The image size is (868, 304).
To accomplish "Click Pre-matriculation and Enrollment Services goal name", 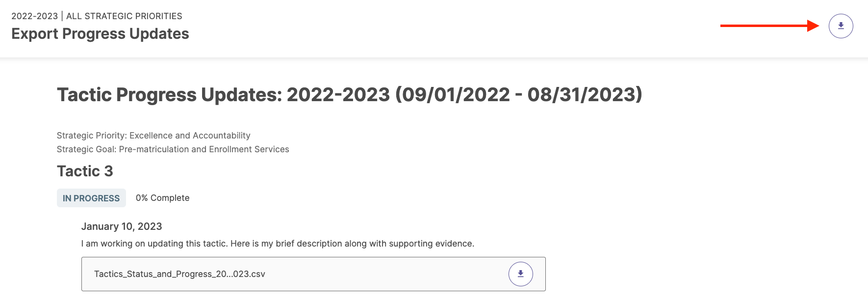I will 204,149.
